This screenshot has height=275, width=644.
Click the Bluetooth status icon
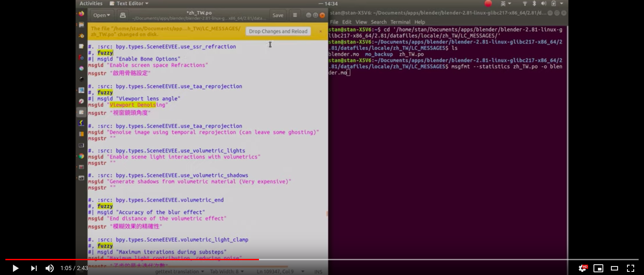coord(534,4)
